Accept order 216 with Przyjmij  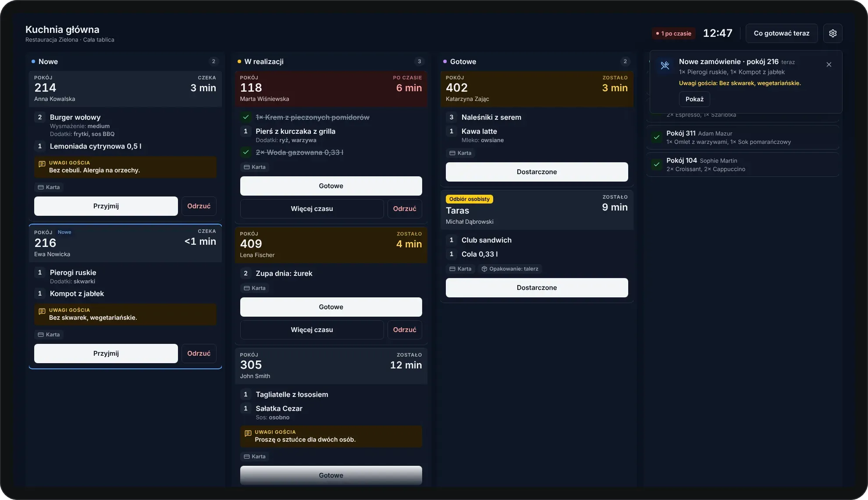106,354
